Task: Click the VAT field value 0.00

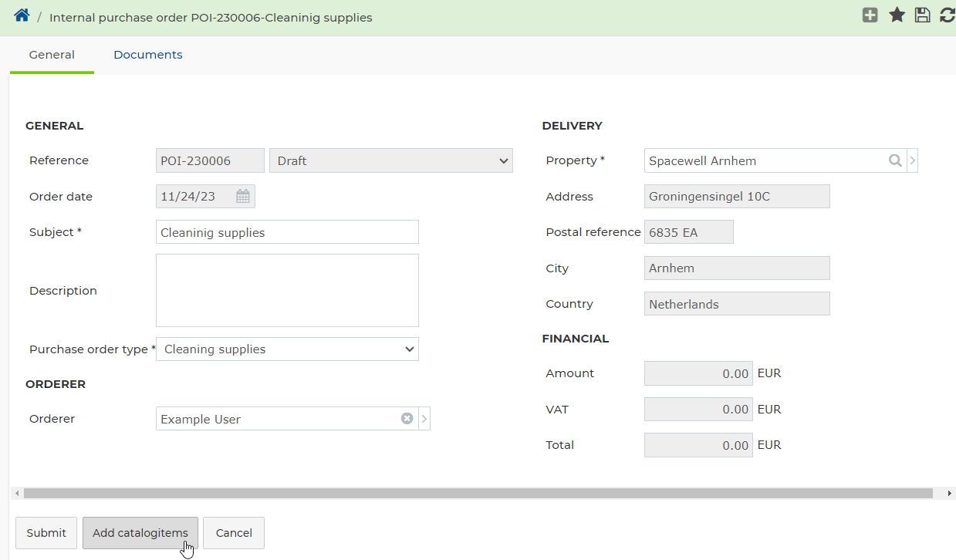Action: coord(698,410)
